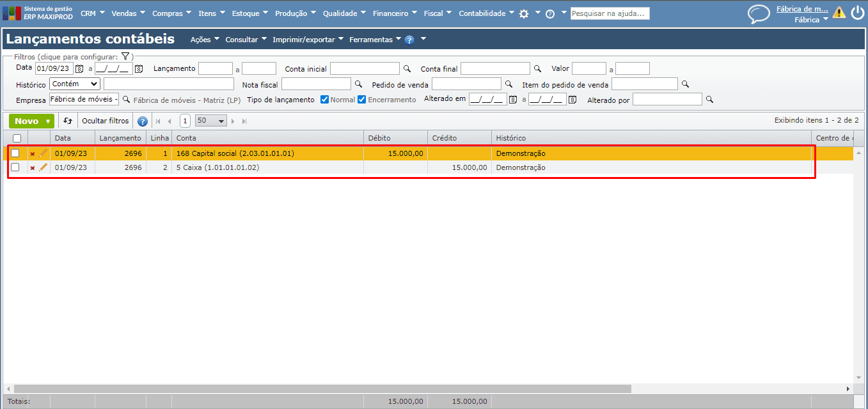
Task: Open the Fiscal menu
Action: tap(438, 13)
